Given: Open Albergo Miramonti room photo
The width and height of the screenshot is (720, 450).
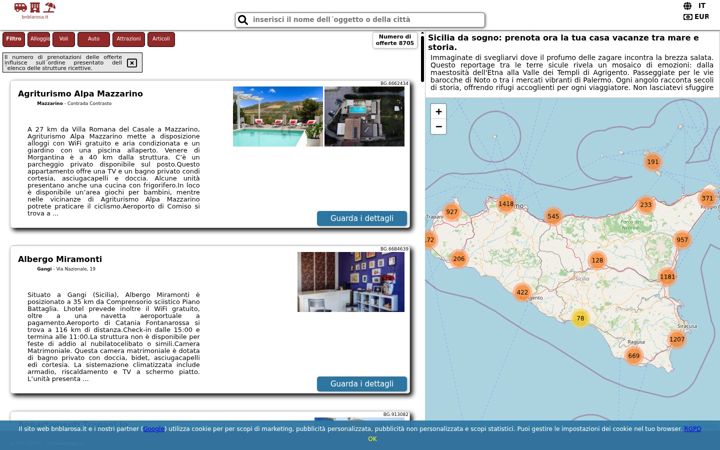Looking at the screenshot, I should click(351, 282).
